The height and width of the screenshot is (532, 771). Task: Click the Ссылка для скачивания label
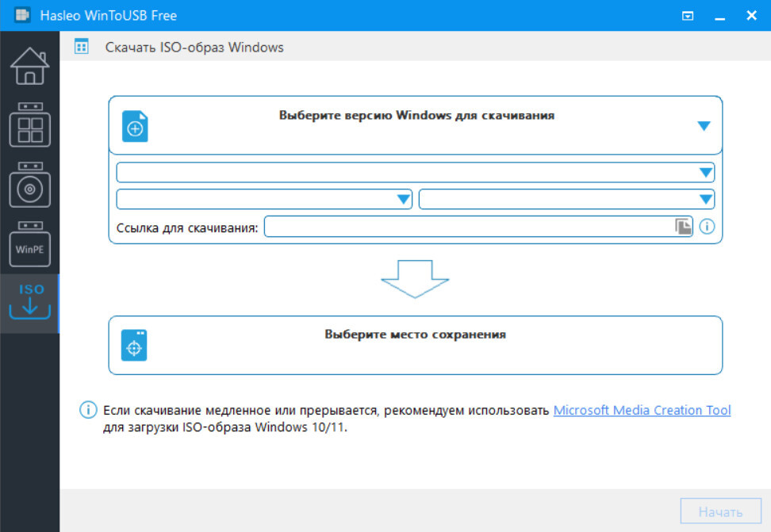click(187, 228)
